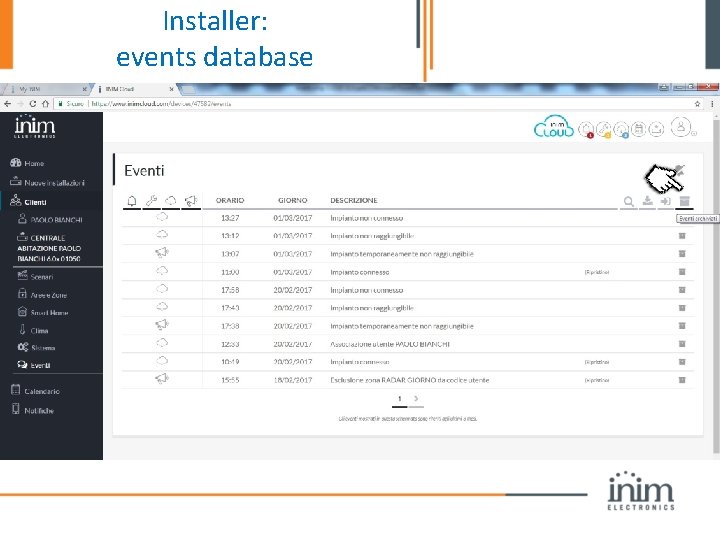Go to the next page arrow
This screenshot has height=540, width=720.
[x=416, y=399]
